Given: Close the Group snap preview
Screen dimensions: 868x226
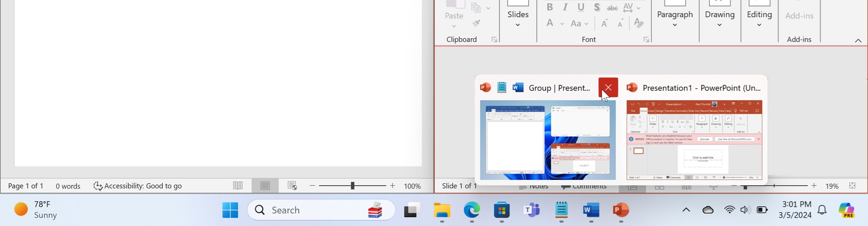Looking at the screenshot, I should coord(608,87).
